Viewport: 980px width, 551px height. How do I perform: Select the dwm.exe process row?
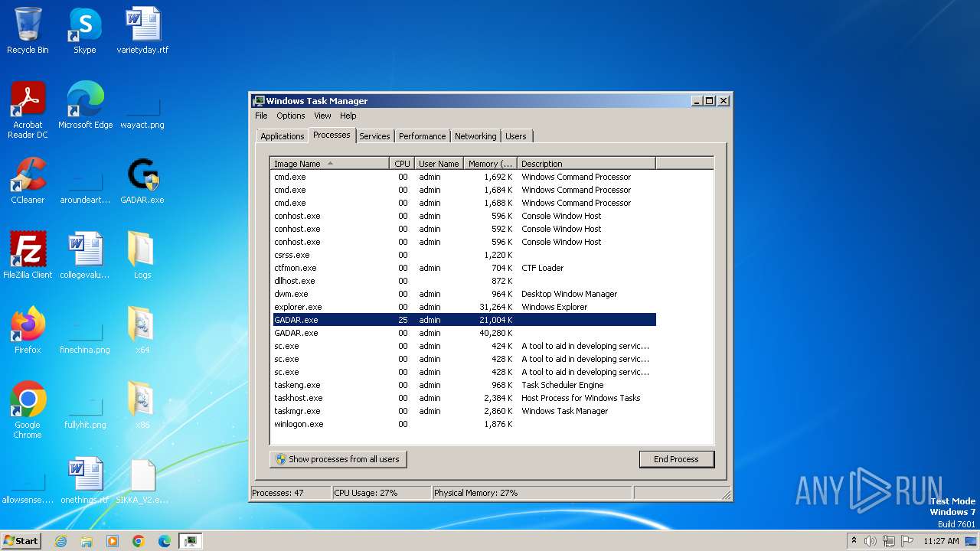[x=464, y=294]
